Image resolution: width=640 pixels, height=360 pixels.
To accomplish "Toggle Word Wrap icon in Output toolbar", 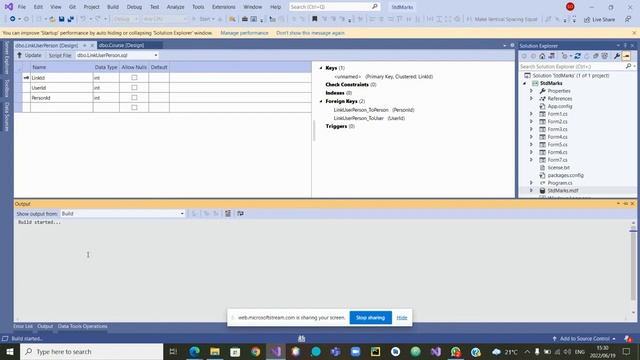I will click(x=240, y=213).
